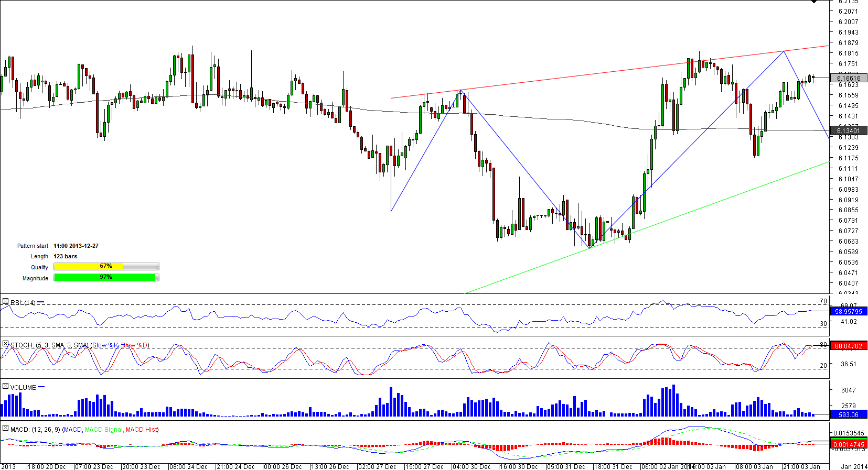The height and width of the screenshot is (470, 868).
Task: Close the MACD indicator panel box
Action: click(5, 429)
